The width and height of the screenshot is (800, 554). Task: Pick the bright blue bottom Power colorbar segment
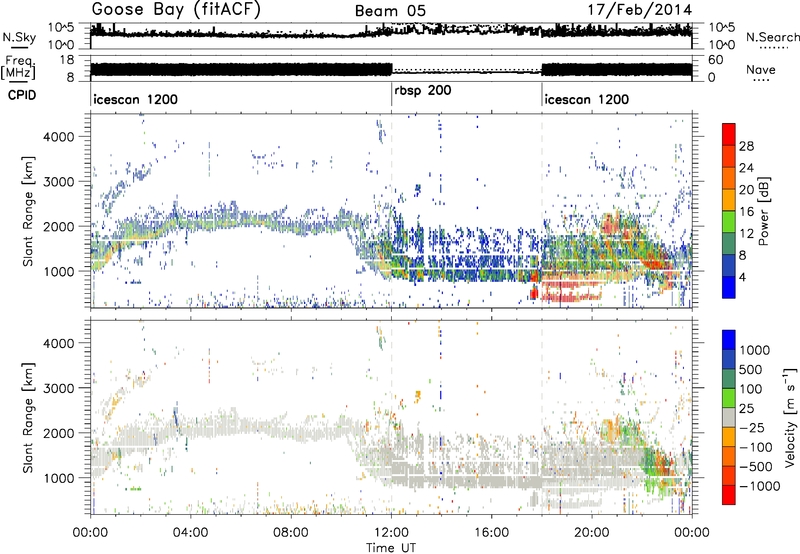click(729, 287)
